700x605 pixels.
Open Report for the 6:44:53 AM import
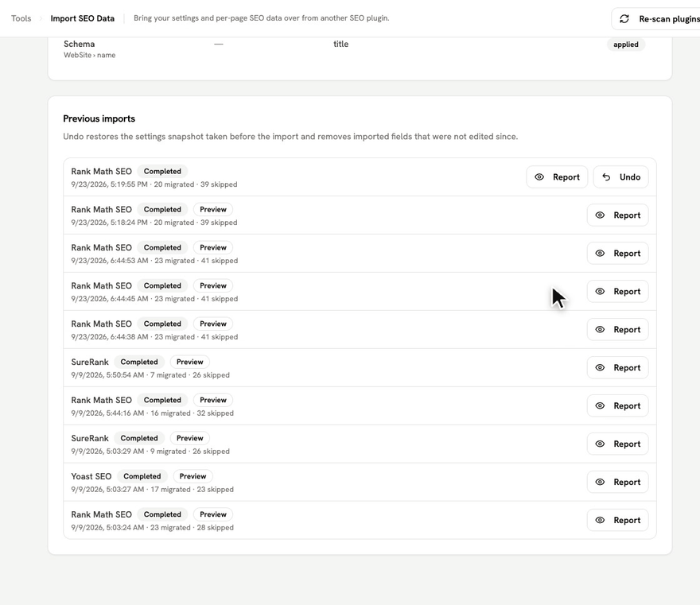(617, 254)
